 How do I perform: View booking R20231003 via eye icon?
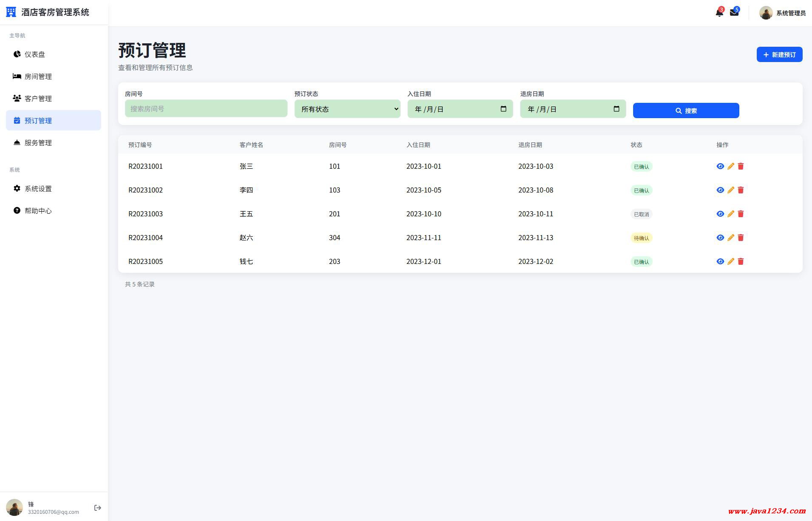(720, 214)
